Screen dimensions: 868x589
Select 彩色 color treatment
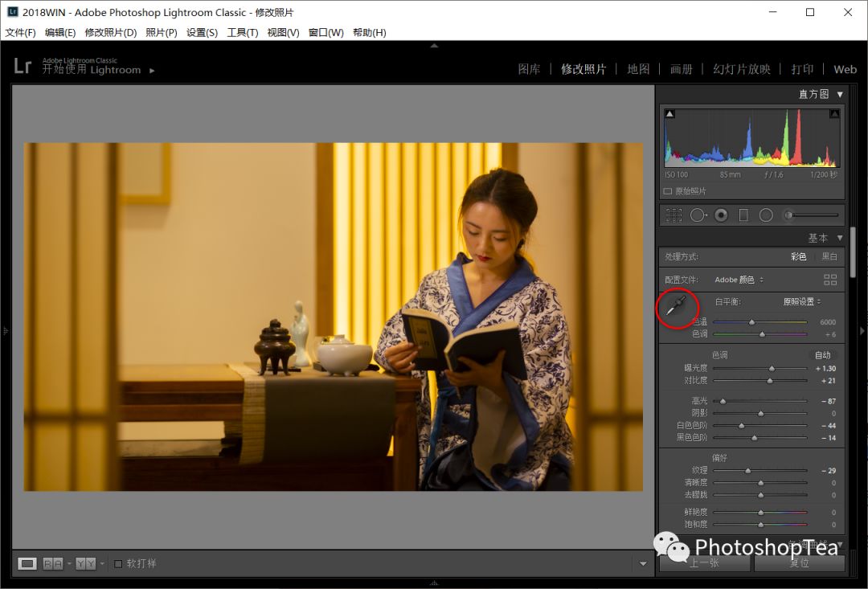tap(798, 256)
